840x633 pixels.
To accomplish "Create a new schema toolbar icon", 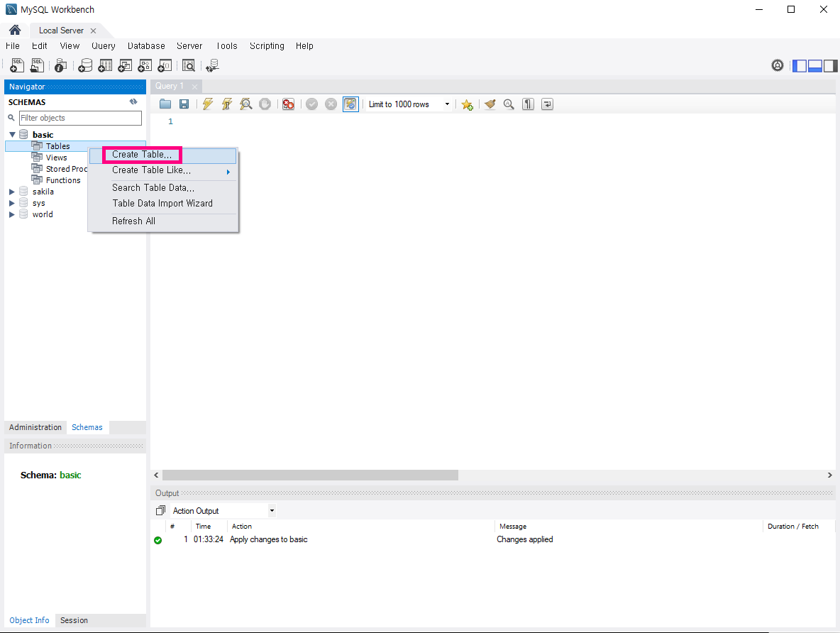I will 85,65.
